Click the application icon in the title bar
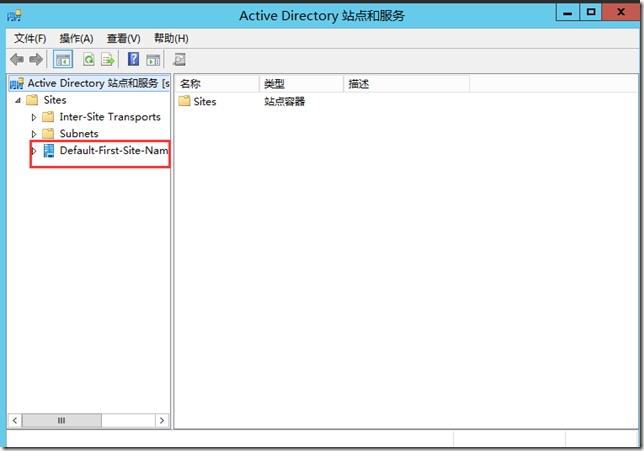 click(15, 16)
